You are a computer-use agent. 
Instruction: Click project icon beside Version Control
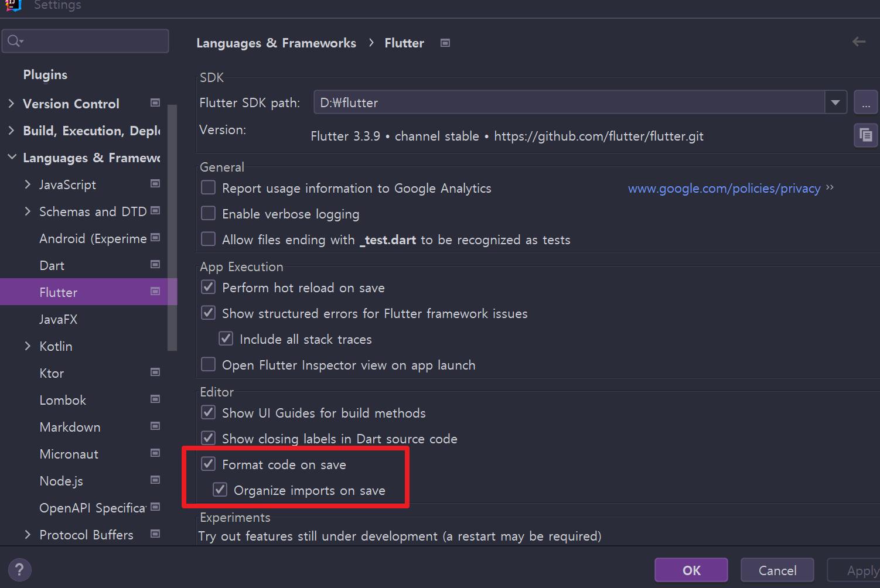click(x=155, y=103)
